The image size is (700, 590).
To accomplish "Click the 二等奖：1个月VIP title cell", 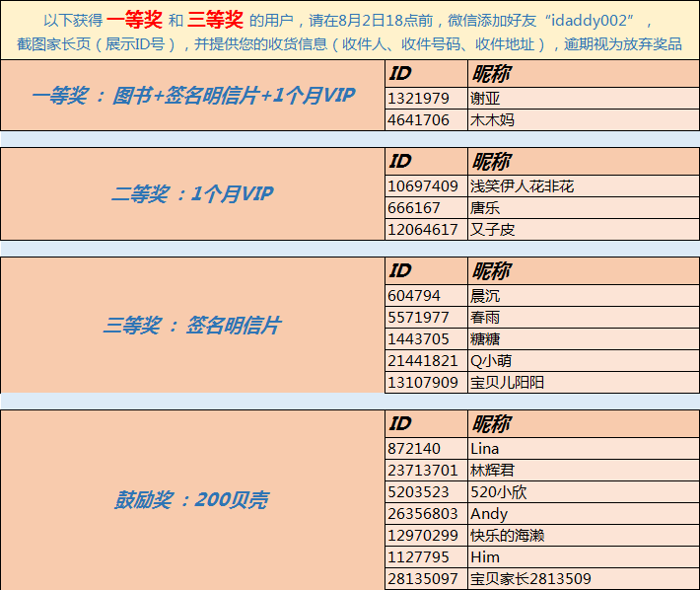I will point(192,194).
